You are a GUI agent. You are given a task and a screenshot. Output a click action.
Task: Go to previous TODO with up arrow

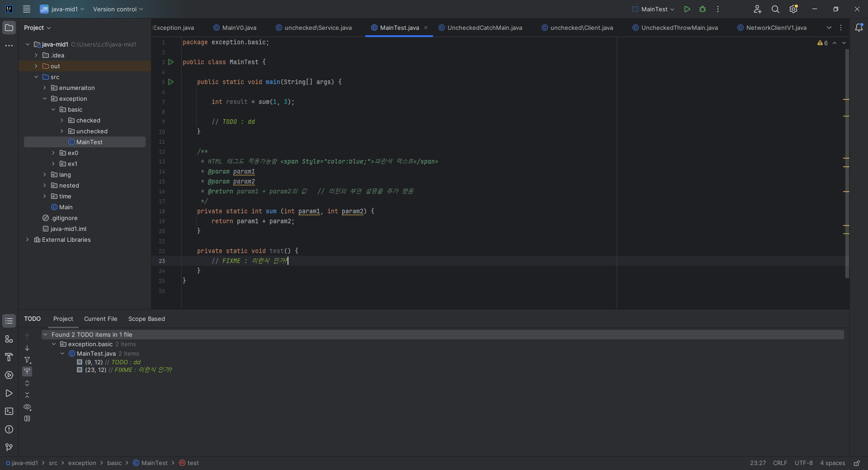tap(27, 336)
